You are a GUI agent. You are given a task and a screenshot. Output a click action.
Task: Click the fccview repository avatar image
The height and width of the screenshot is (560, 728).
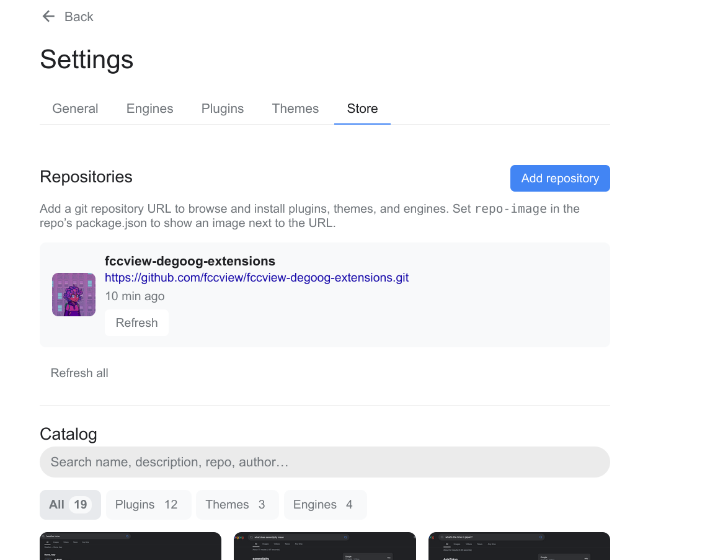[x=74, y=295]
